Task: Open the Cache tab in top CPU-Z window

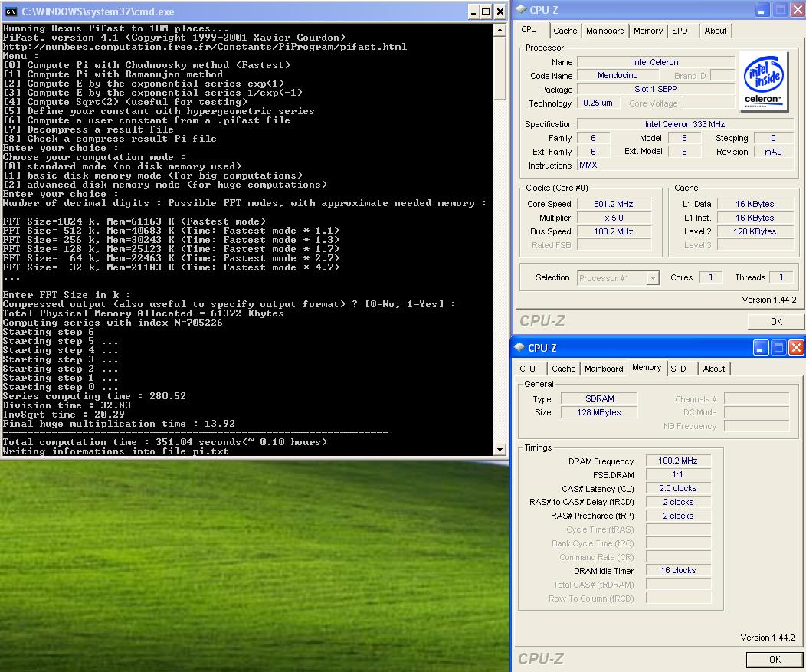Action: (565, 31)
